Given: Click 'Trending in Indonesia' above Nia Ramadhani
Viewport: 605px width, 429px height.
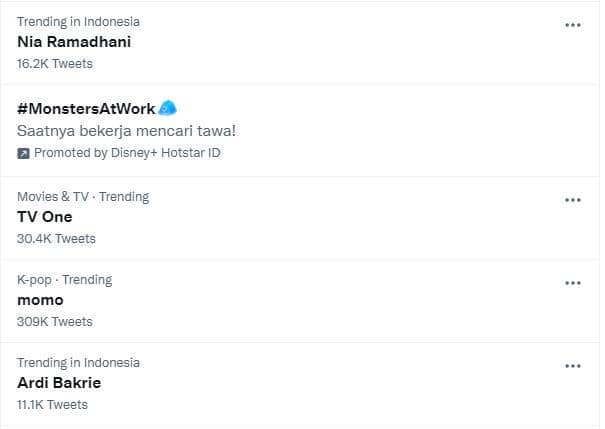Looking at the screenshot, I should (78, 21).
